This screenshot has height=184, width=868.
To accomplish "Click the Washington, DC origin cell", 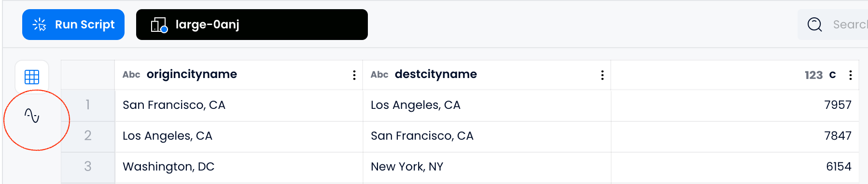I will pos(239,167).
